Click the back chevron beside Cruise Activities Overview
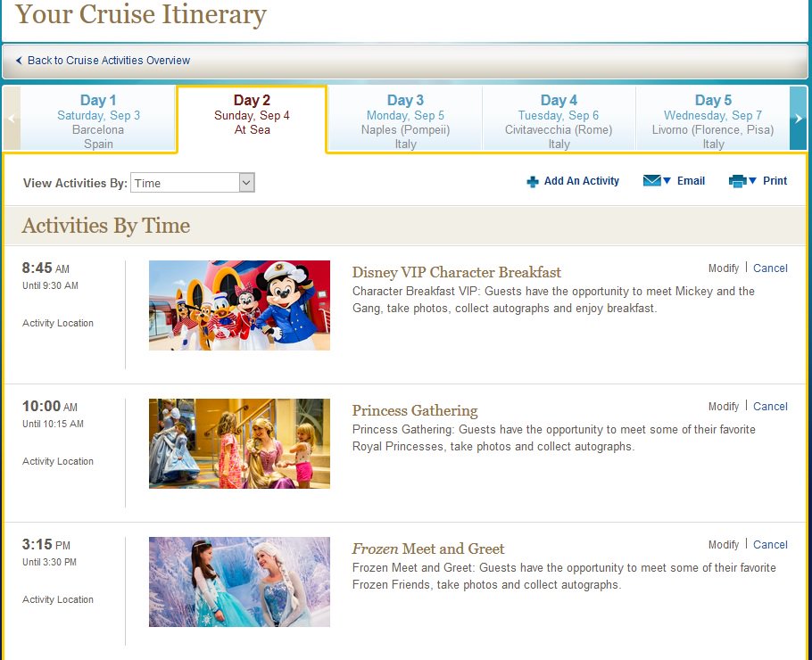The width and height of the screenshot is (812, 660). (x=19, y=61)
